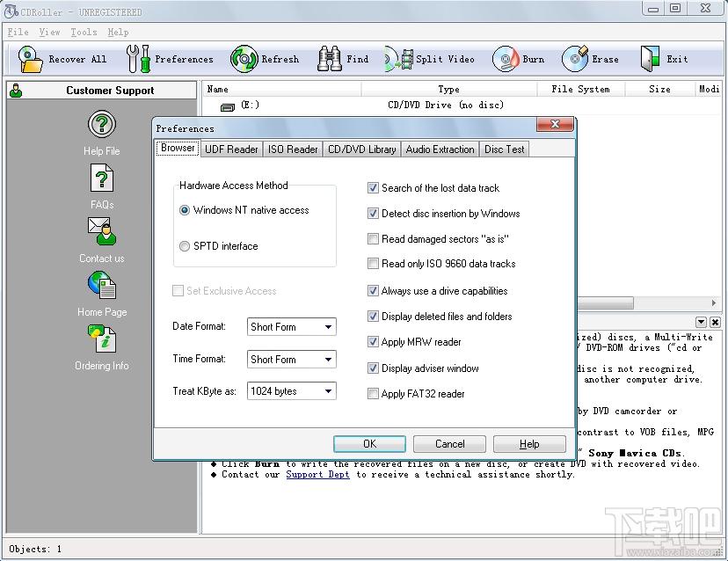Uncheck Search of the lost data track
Image resolution: width=728 pixels, height=561 pixels.
click(373, 188)
